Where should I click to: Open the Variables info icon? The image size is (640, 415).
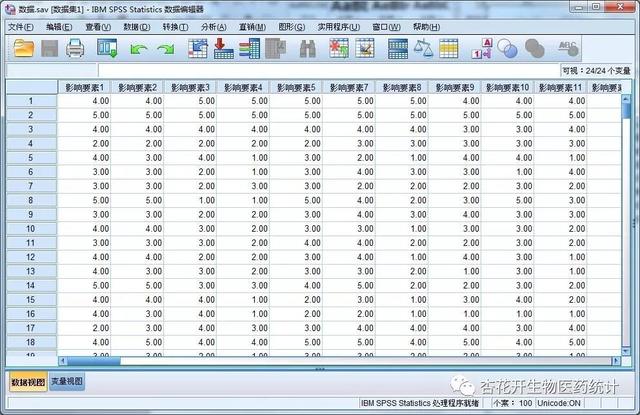coord(249,49)
